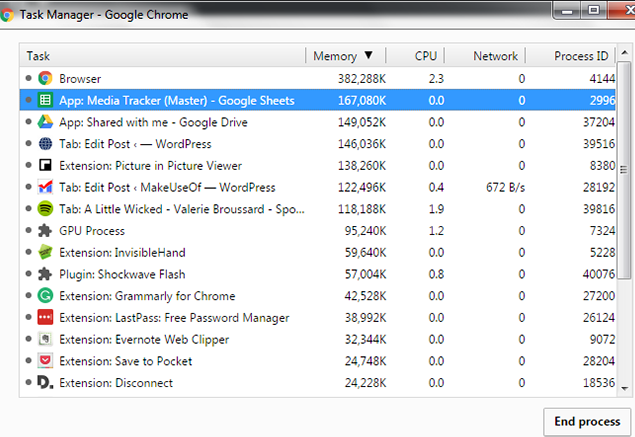Click the Google Drive icon in task list

coord(45,122)
